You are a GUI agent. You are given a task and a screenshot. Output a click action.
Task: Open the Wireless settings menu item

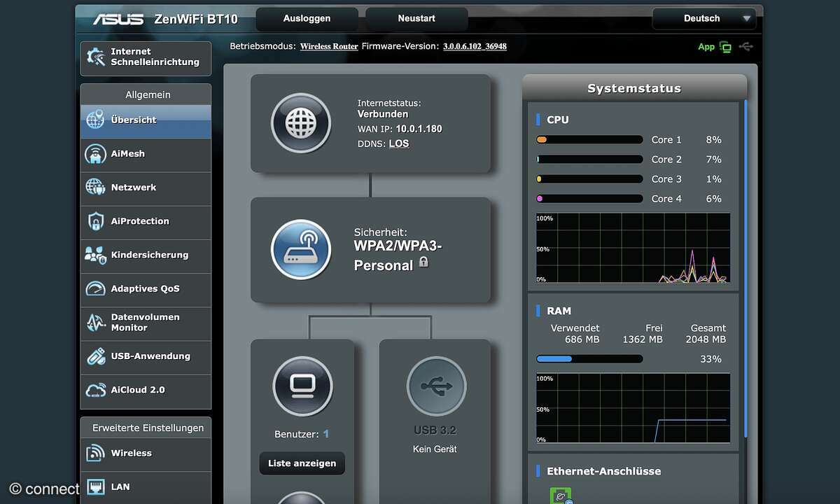[x=146, y=453]
